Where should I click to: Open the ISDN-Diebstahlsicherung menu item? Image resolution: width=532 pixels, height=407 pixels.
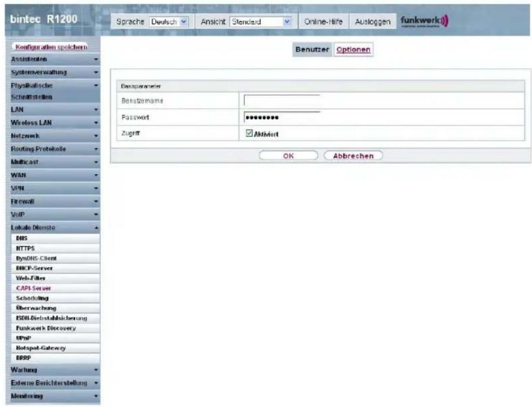(56, 319)
